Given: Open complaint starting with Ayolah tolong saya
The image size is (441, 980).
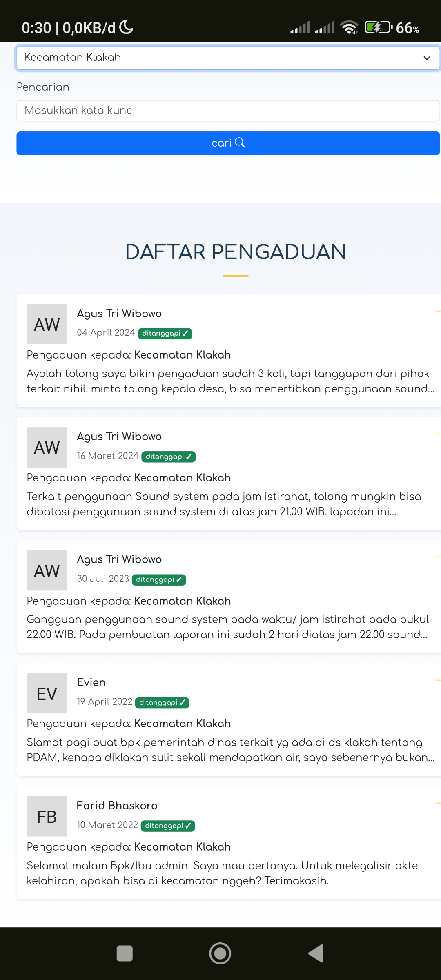Looking at the screenshot, I should point(231,381).
